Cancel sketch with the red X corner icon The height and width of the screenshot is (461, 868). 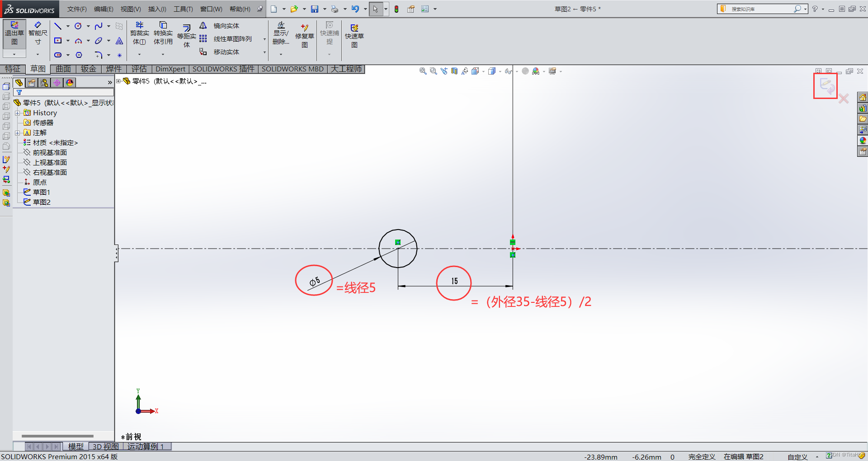[844, 99]
